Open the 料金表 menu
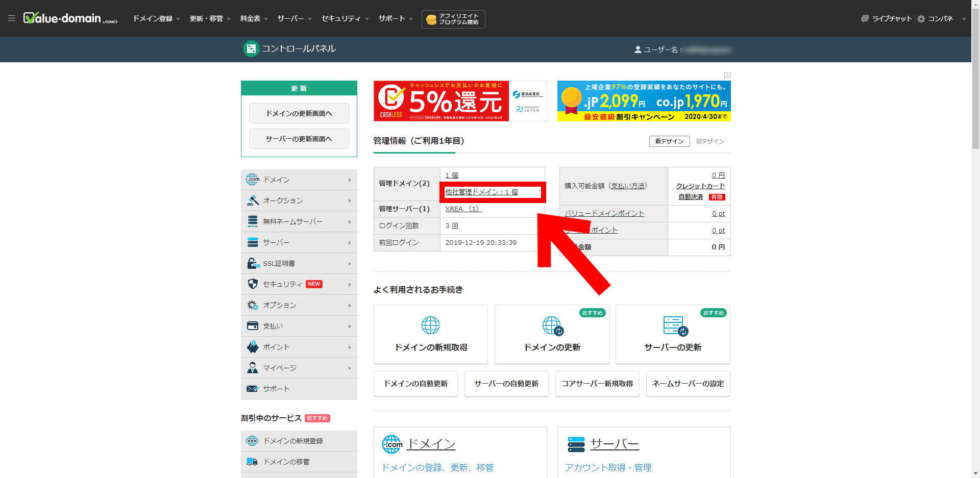Viewport: 980px width, 478px height. click(x=254, y=18)
